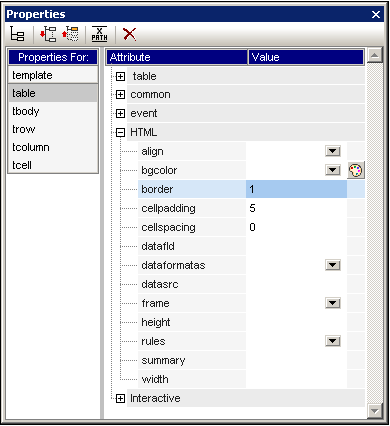Open the frame value dropdown

pos(333,303)
